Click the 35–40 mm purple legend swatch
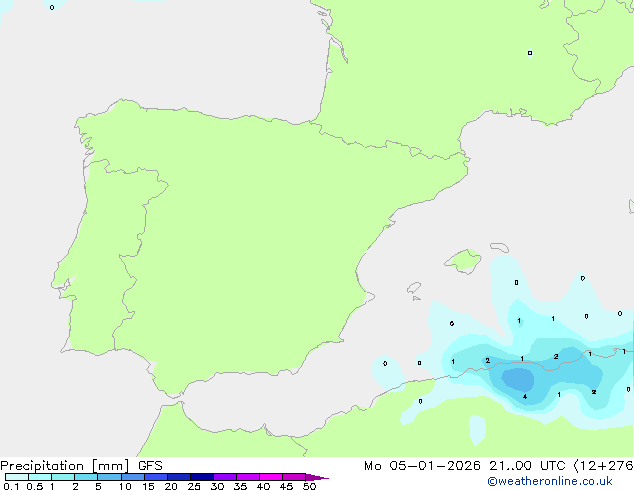This screenshot has height=490, width=634. point(247,477)
